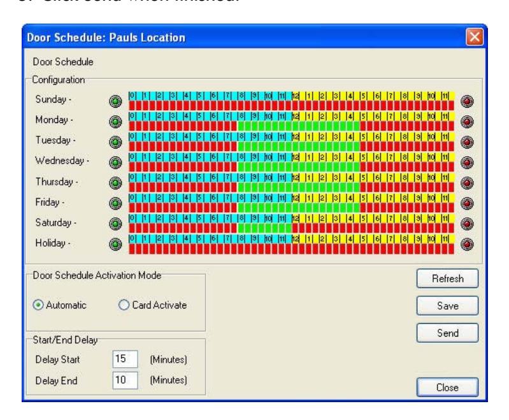Image resolution: width=509 pixels, height=420 pixels.
Task: Click the green circle icon for Thursday
Action: [115, 183]
